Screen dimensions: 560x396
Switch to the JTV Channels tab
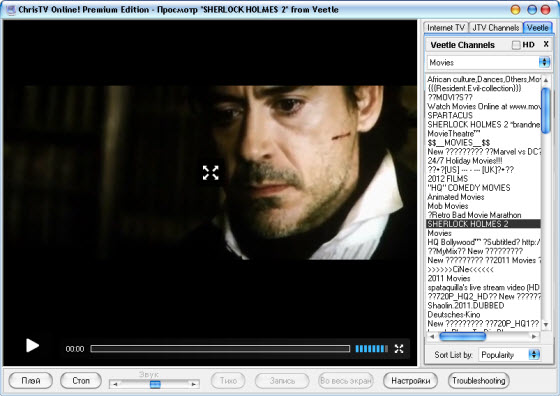pos(495,28)
